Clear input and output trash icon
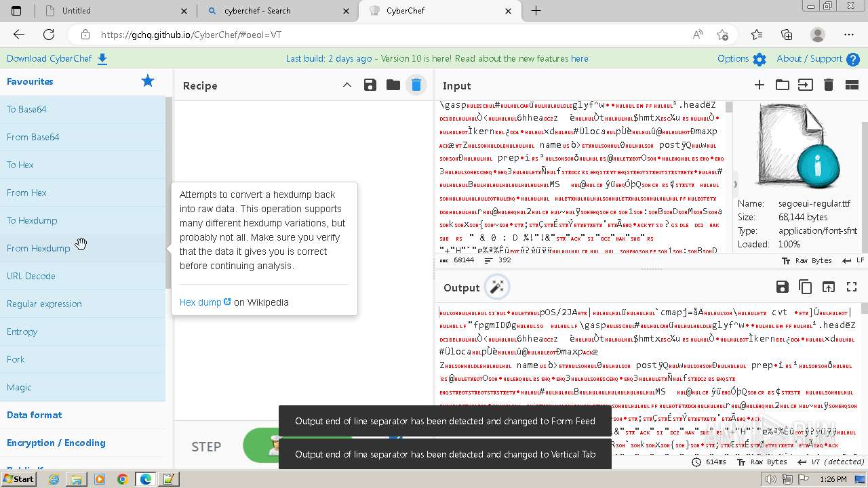868x488 pixels. coord(829,85)
